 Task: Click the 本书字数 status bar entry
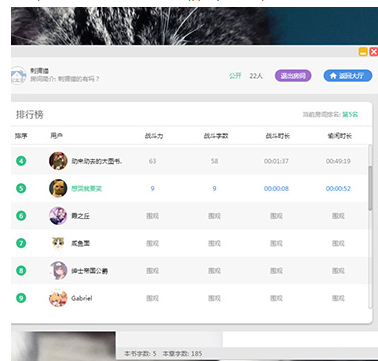tap(140, 354)
